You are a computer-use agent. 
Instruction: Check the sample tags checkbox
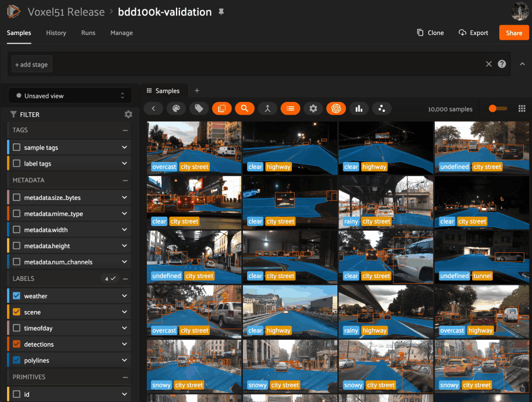(17, 147)
